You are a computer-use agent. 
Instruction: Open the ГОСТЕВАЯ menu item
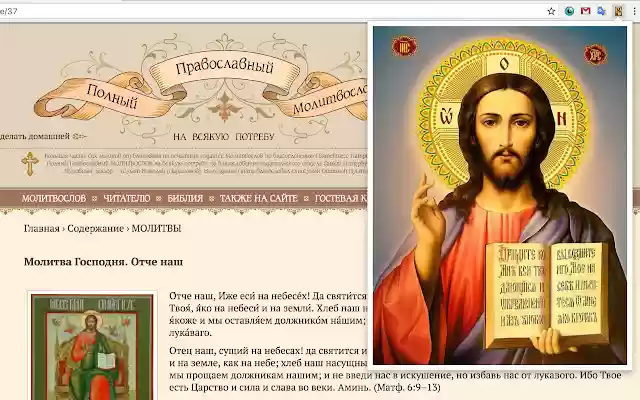pos(341,199)
